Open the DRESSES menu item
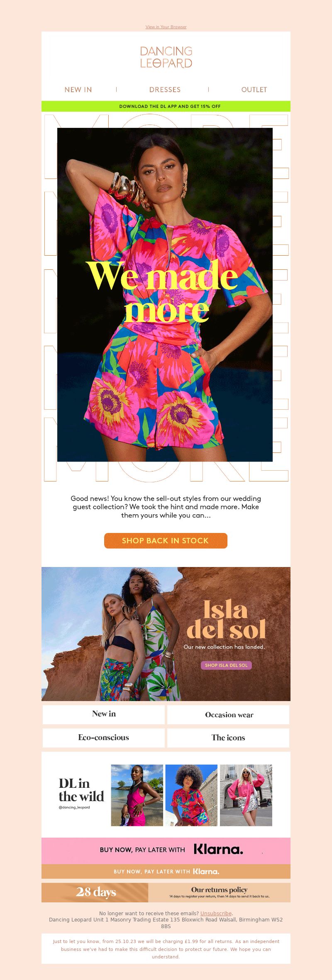332x980 pixels. pyautogui.click(x=165, y=90)
